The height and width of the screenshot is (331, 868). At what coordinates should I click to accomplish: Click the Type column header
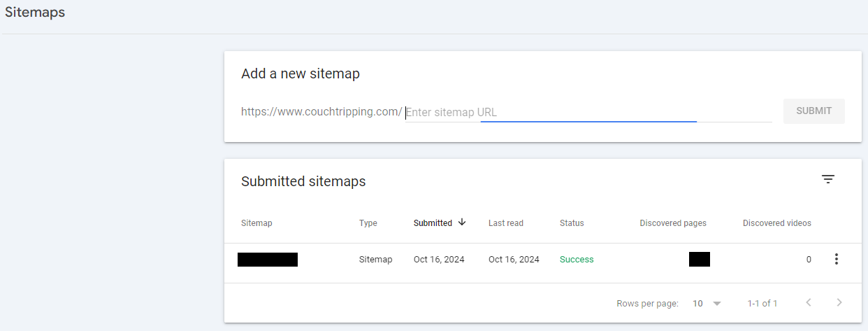pos(368,223)
